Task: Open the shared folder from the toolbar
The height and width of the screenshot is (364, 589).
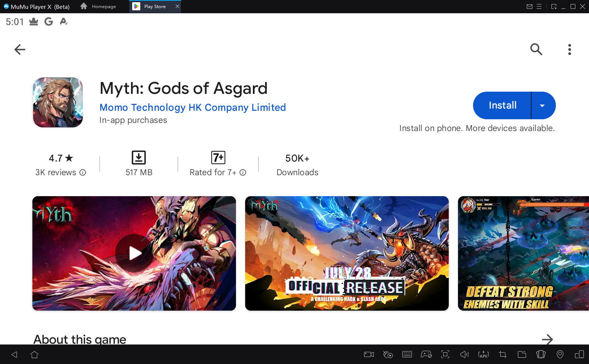Action: (x=521, y=354)
